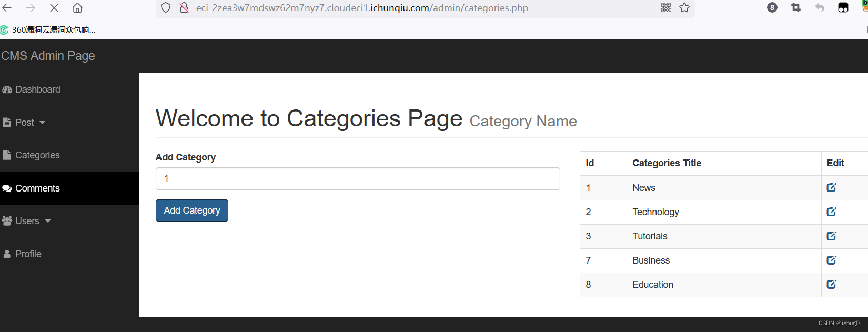Screen dimensions: 868x332
Task: Click the Welcome to Categories Page heading
Action: point(309,118)
